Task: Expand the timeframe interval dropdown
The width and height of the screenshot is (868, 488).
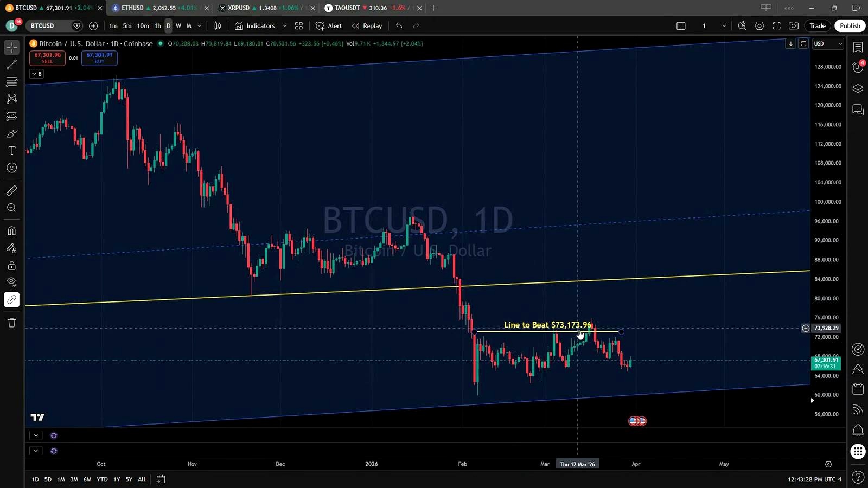Action: [x=199, y=25]
